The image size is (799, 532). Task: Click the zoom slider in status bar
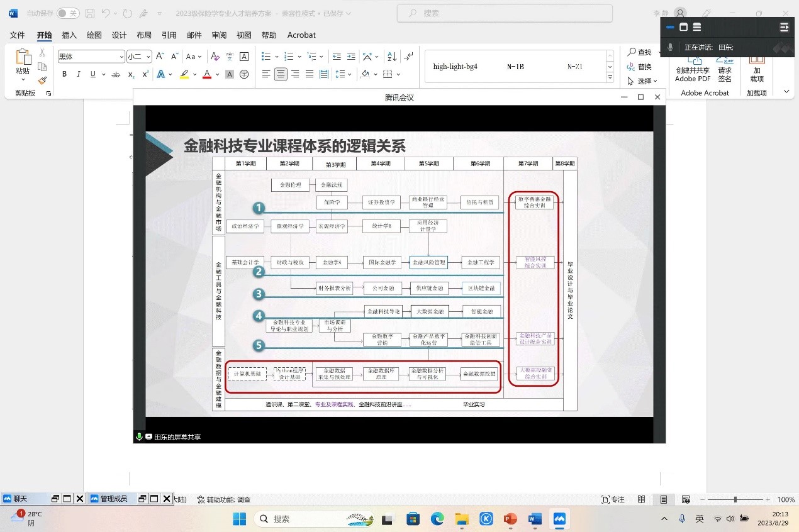(x=735, y=499)
